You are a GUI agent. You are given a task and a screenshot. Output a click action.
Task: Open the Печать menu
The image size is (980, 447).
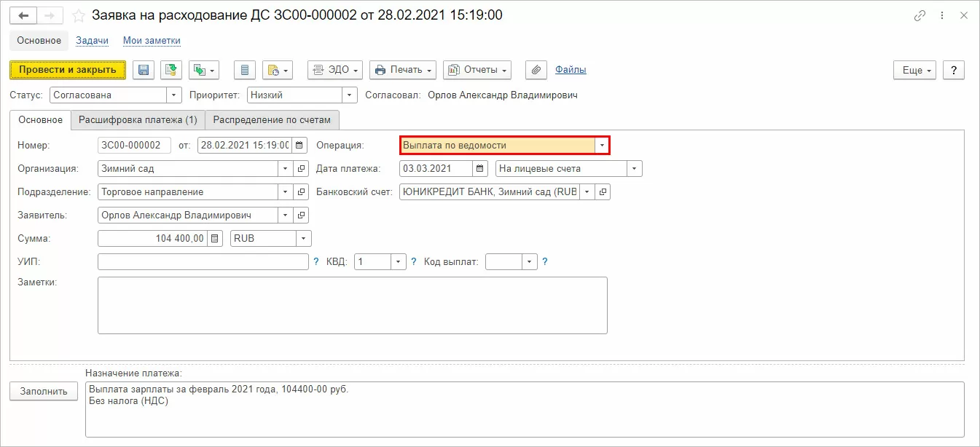pyautogui.click(x=403, y=70)
